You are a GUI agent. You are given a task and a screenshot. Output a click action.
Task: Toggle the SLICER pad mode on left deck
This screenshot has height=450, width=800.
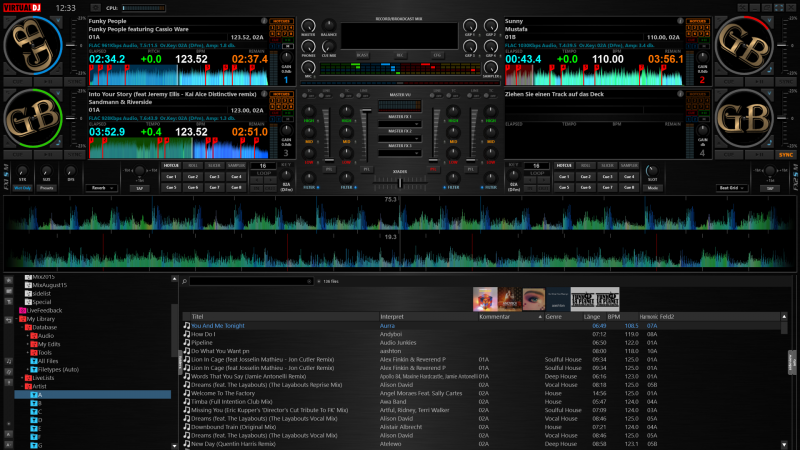[x=214, y=165]
